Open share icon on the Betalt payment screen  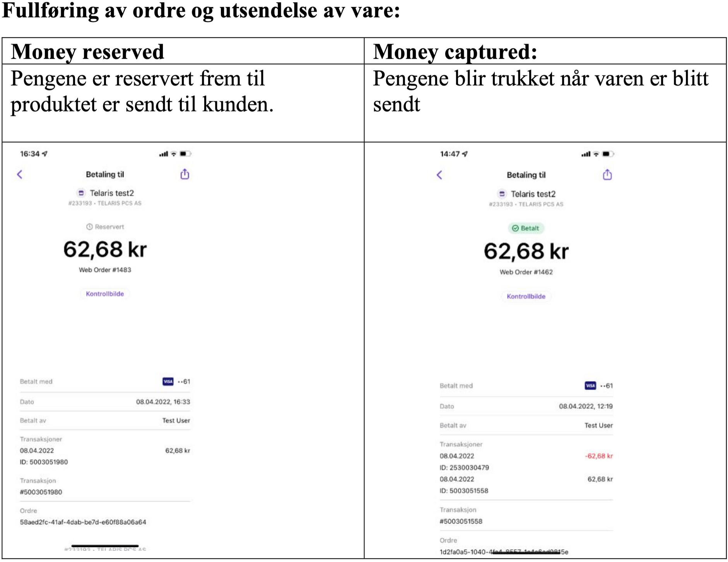(607, 175)
